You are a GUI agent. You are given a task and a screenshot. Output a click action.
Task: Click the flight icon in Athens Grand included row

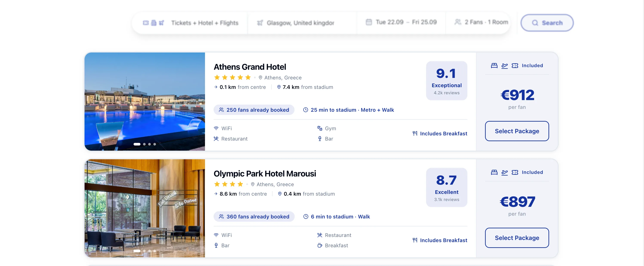[x=504, y=66]
